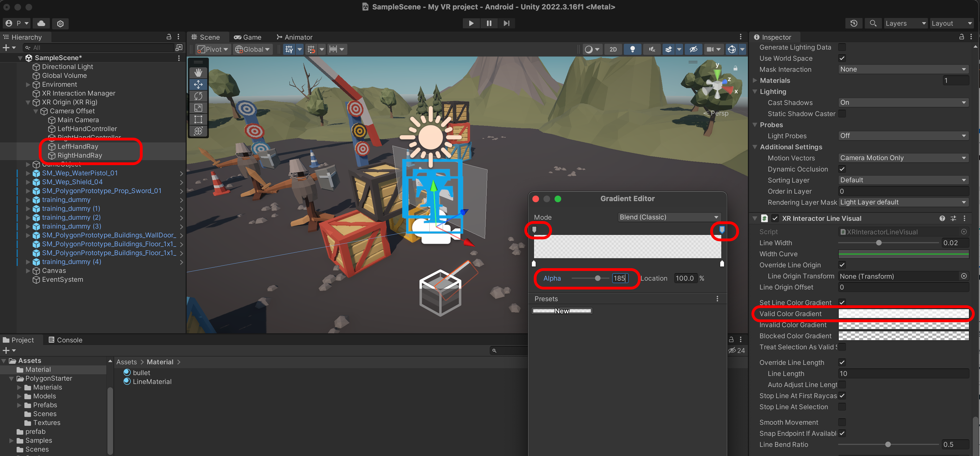Screen dimensions: 980x456
Task: Pause the editor playback
Action: click(x=489, y=23)
